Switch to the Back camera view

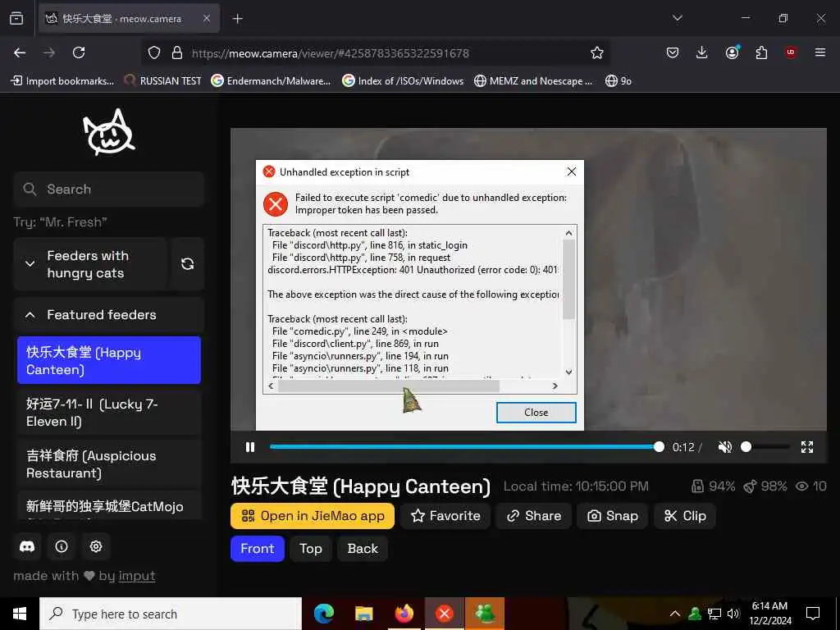363,549
